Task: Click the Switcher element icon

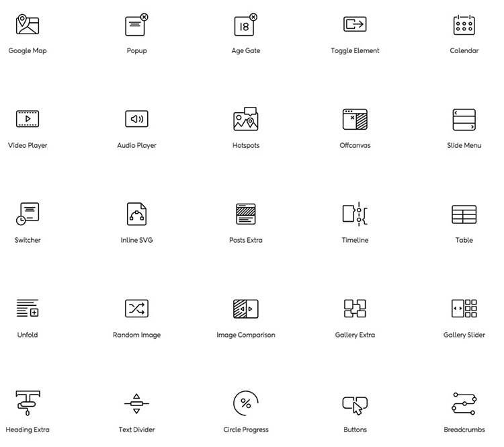Action: (x=28, y=214)
